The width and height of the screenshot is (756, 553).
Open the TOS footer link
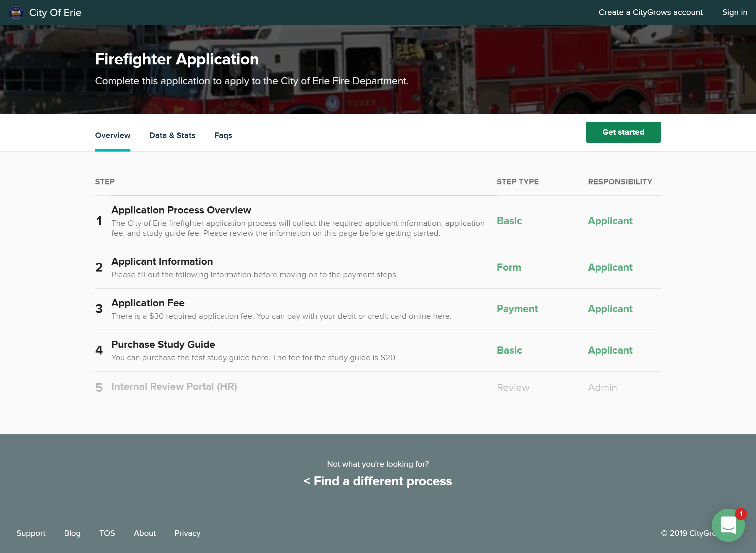click(107, 533)
